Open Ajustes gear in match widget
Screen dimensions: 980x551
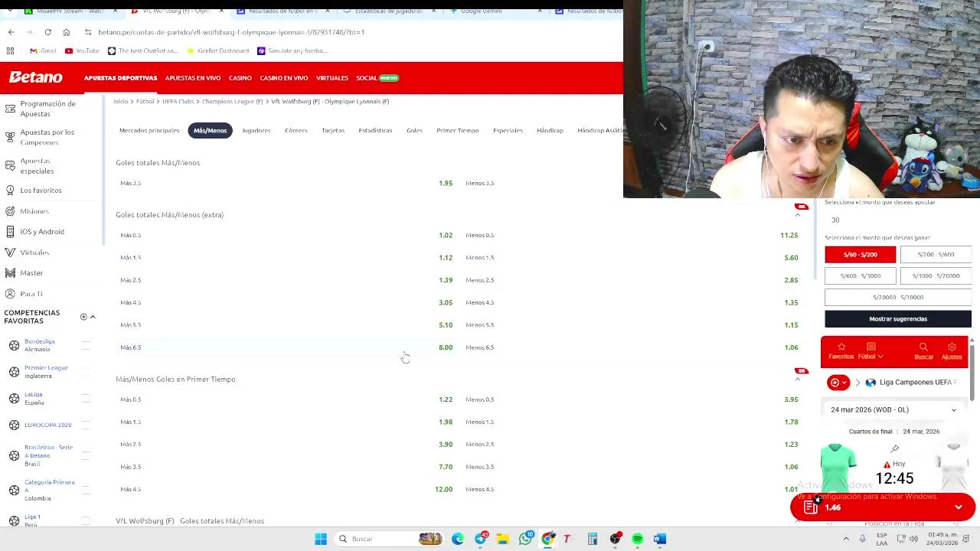[x=952, y=347]
